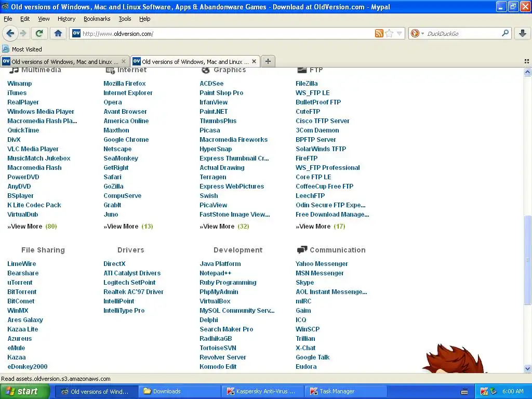Click the Mypal title bar app icon
Image resolution: width=532 pixels, height=399 pixels.
tap(5, 7)
